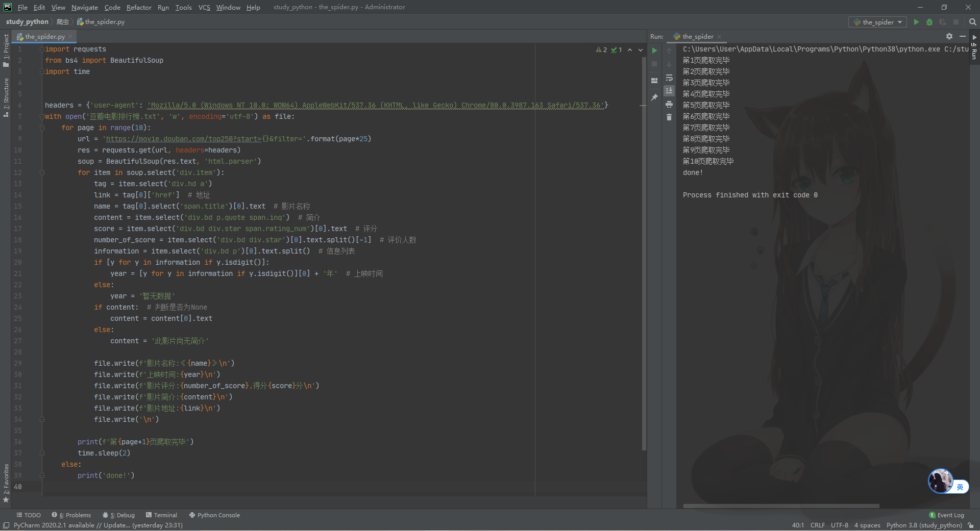The height and width of the screenshot is (531, 980).
Task: Click the Up stack trace arrow
Action: (x=669, y=50)
